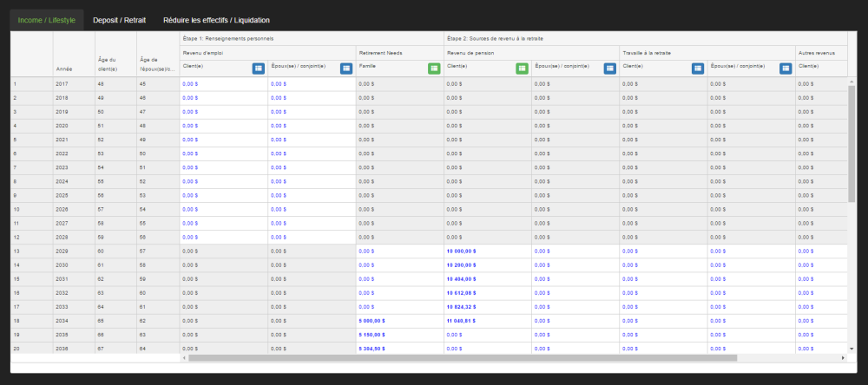Select the pension cell 11 040,81 $
The image size is (868, 385).
488,321
